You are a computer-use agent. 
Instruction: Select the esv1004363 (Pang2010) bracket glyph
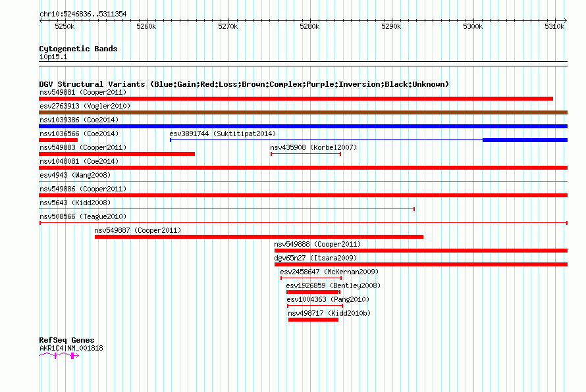[x=315, y=306]
